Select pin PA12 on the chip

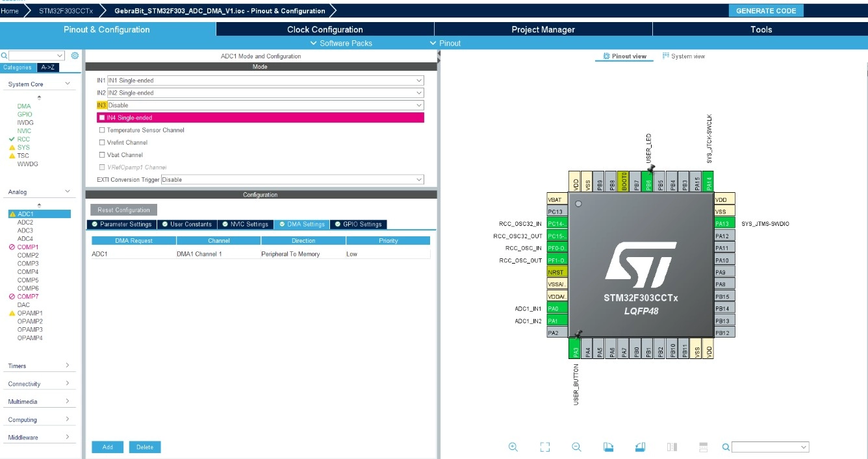coord(724,236)
